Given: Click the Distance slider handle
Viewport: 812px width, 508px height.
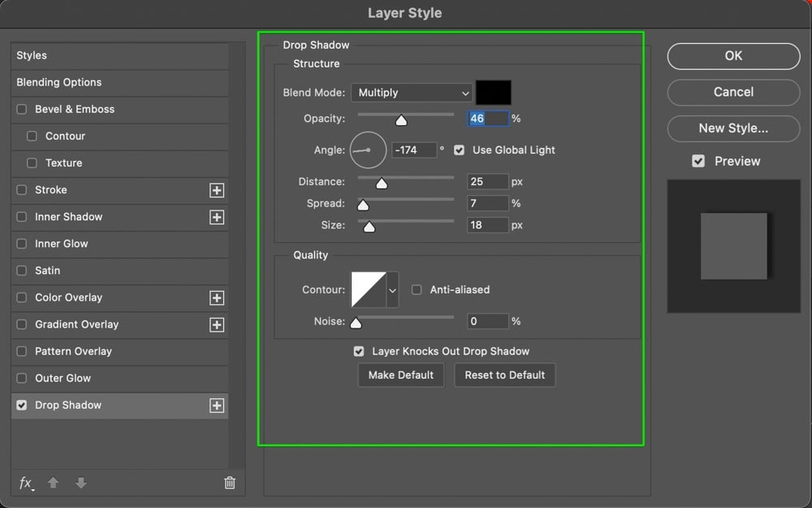Looking at the screenshot, I should pyautogui.click(x=382, y=184).
